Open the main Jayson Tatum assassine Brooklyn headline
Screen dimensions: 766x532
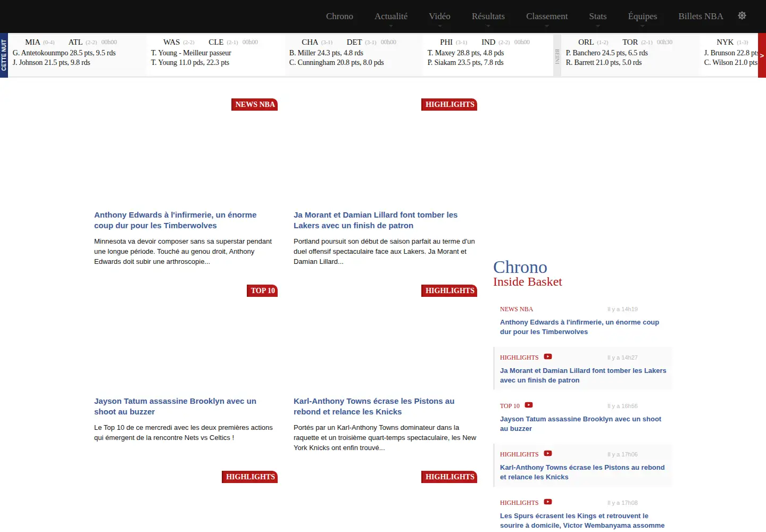click(176, 406)
